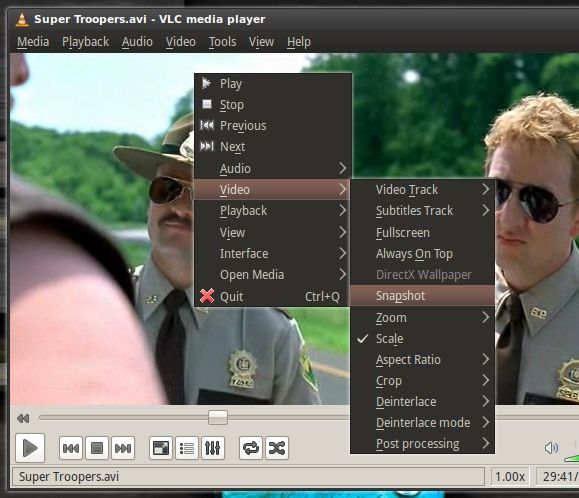Click the Play button in bottom toolbar
Image resolution: width=579 pixels, height=498 pixels.
pyautogui.click(x=30, y=448)
